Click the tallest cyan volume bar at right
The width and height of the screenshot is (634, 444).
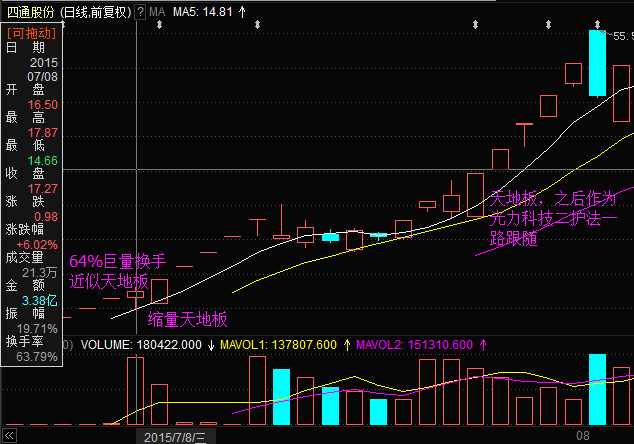coord(597,389)
